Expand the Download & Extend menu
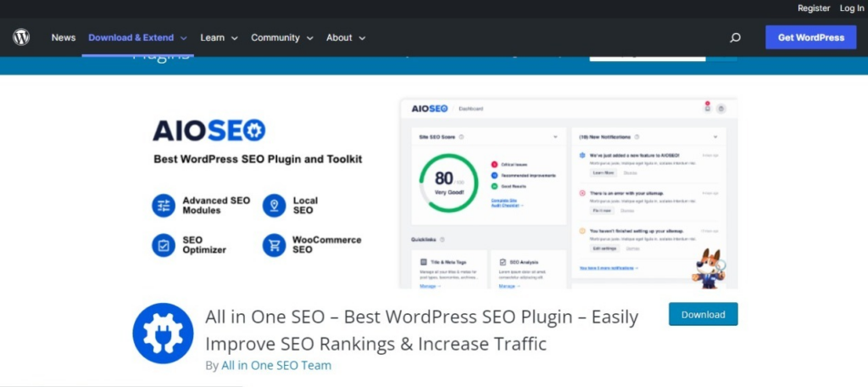Screen dimensions: 868x387 coord(138,37)
